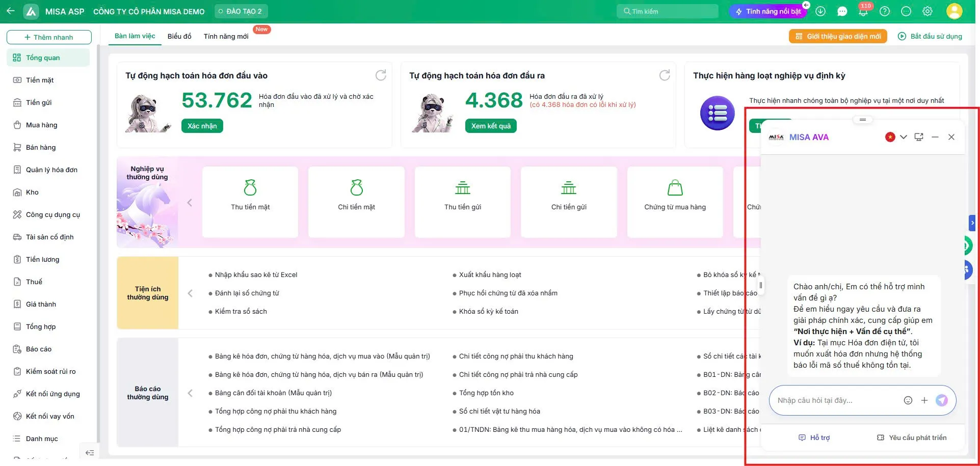Screen dimensions: 980x466
Task: Open Thu tiền gửi shortcut
Action: [x=463, y=202]
